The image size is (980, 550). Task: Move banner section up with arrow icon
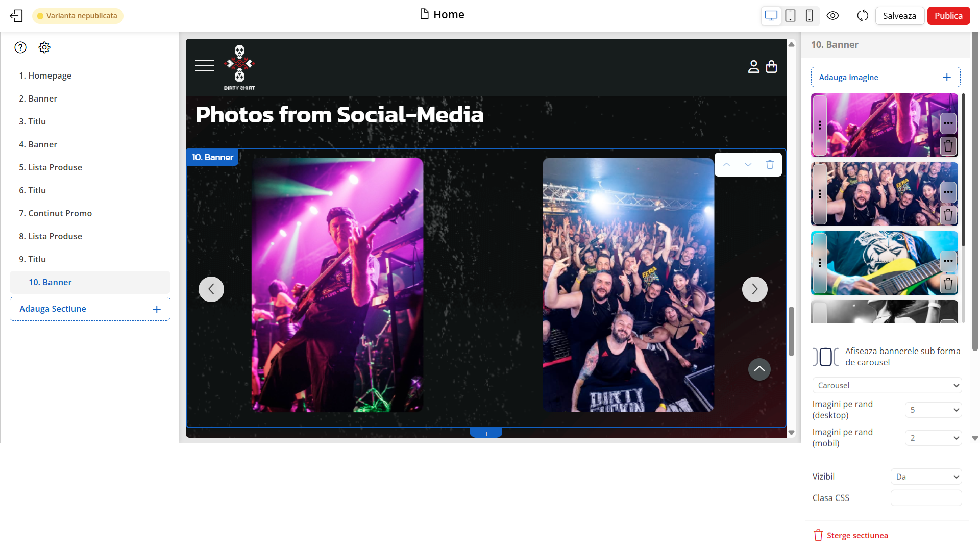point(726,164)
